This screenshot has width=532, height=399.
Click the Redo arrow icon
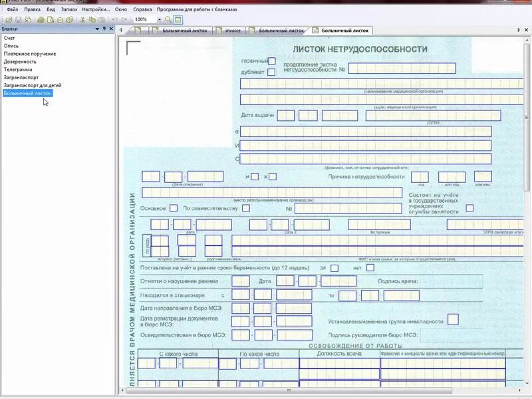[124, 20]
